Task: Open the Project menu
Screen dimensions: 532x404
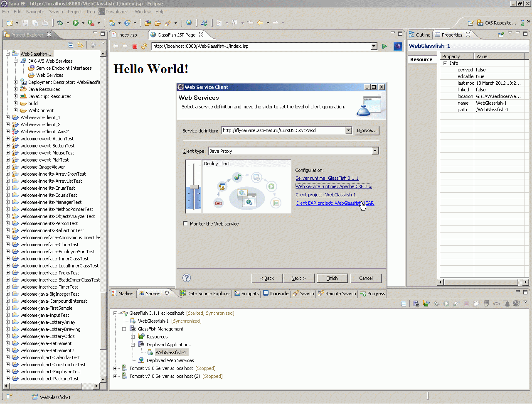Action: pyautogui.click(x=75, y=12)
